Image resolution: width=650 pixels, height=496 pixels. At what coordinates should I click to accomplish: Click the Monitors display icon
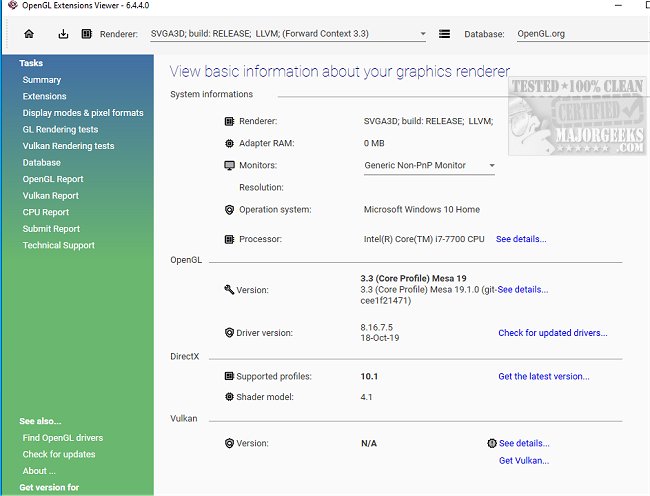tap(229, 165)
